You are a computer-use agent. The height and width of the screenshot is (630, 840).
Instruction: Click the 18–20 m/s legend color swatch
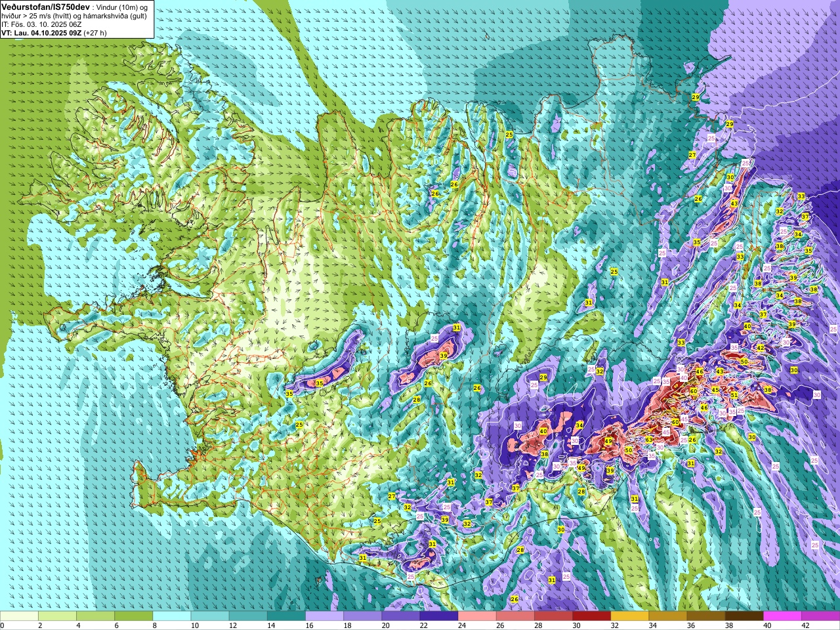click(x=363, y=616)
